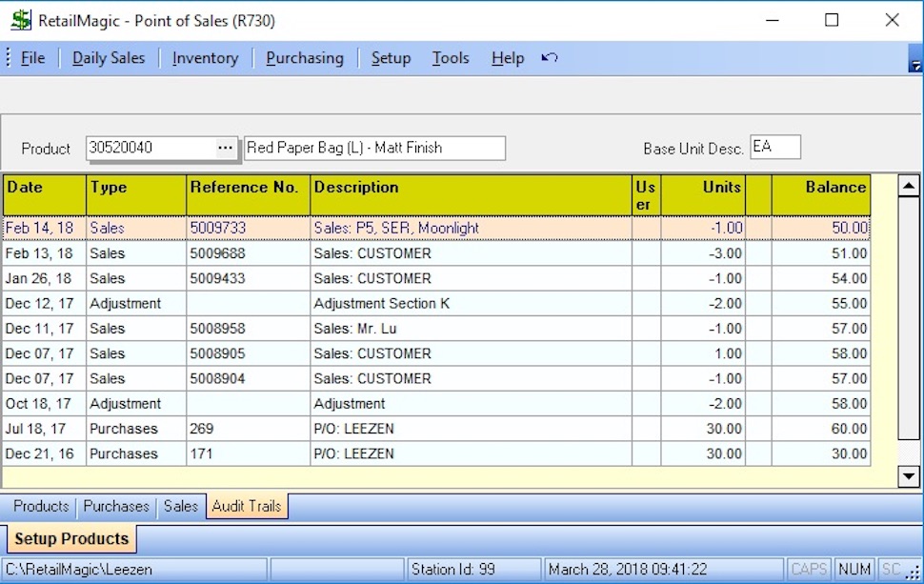The width and height of the screenshot is (924, 584).
Task: Open the Inventory menu
Action: point(205,58)
